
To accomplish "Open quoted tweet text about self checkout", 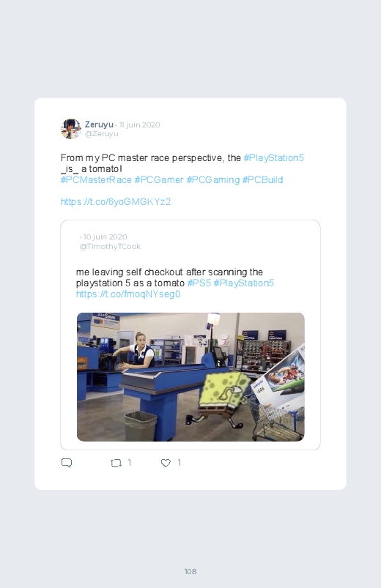I will (169, 278).
